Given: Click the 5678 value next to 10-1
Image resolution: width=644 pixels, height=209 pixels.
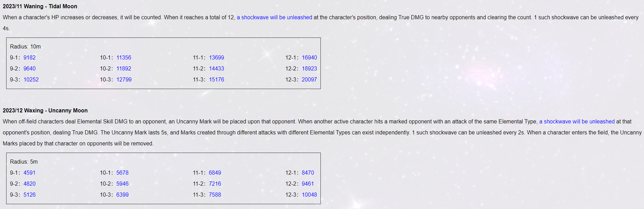Looking at the screenshot, I should coord(122,173).
